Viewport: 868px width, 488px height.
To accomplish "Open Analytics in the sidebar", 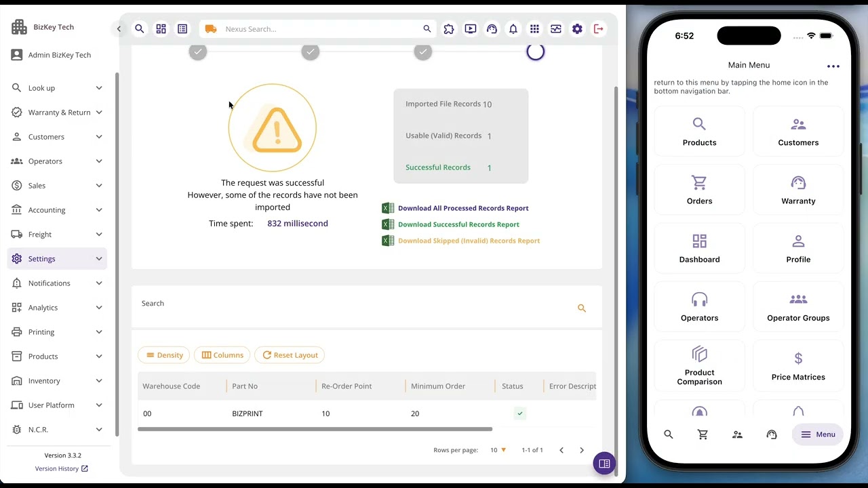I will [x=58, y=308].
